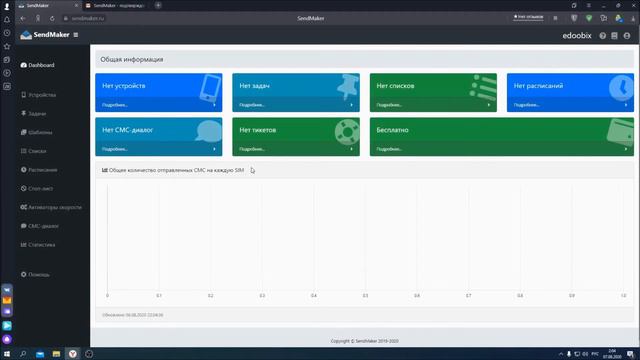Open the user account icon in header
The width and height of the screenshot is (640, 360).
click(x=627, y=36)
